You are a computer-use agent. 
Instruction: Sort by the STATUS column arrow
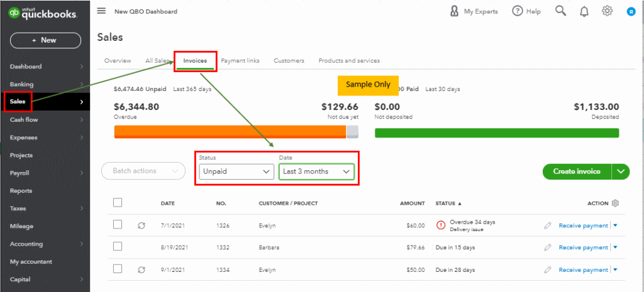[460, 203]
